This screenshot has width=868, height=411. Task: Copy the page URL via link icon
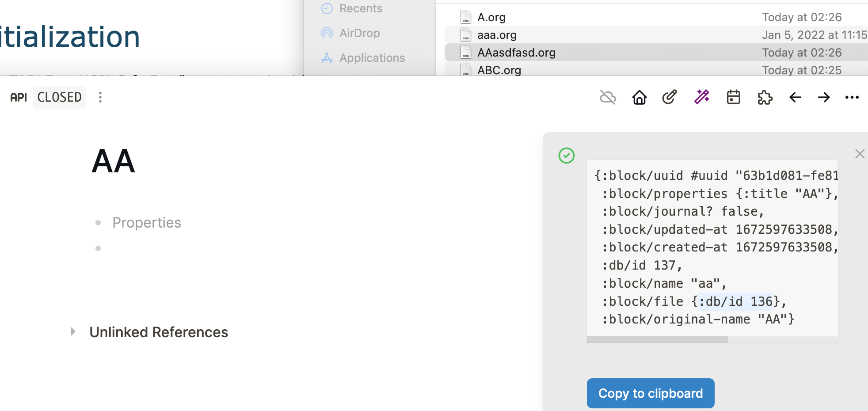[669, 97]
